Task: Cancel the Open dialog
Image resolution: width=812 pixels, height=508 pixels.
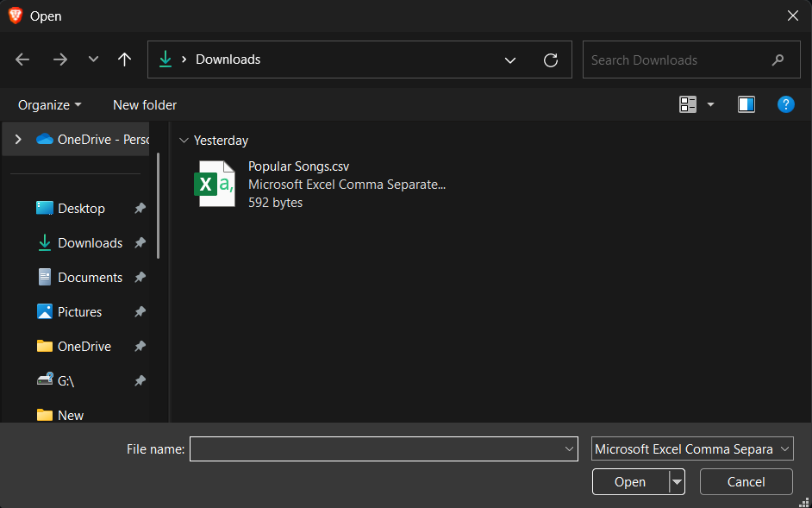Action: [x=746, y=482]
